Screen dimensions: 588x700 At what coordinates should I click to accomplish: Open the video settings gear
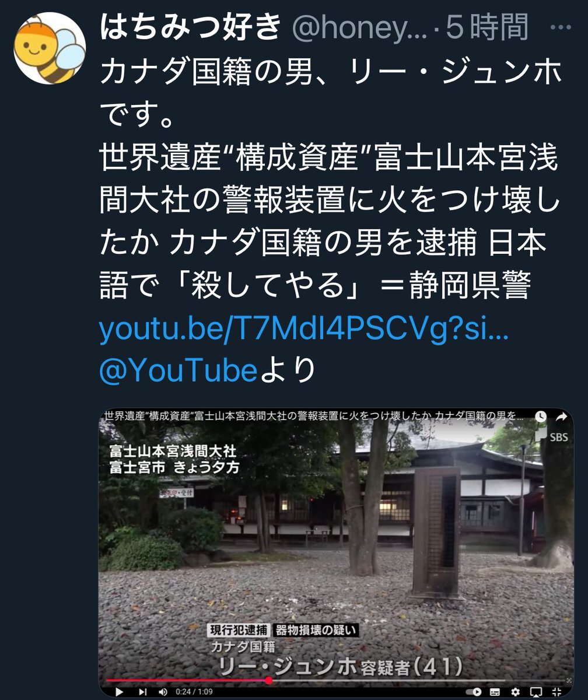[516, 692]
